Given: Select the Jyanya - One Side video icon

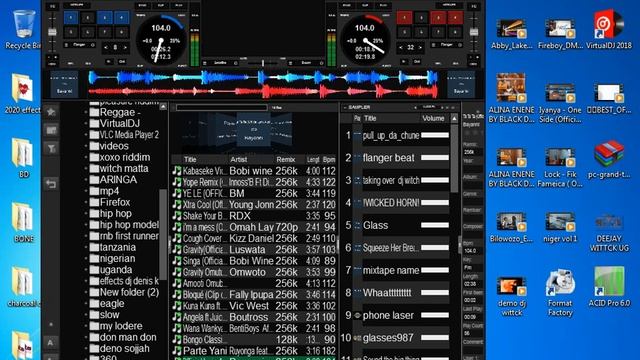Looking at the screenshot, I should coord(560,102).
